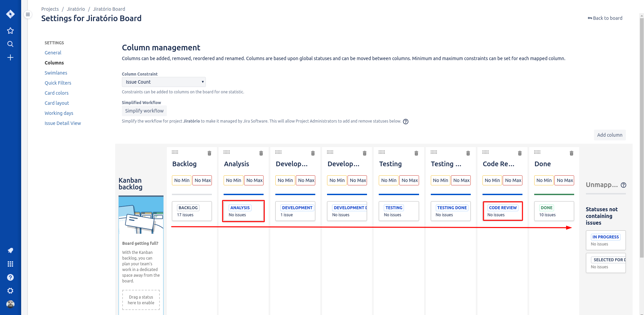
Task: Toggle the sidebar collapse hamburger button
Action: (28, 14)
